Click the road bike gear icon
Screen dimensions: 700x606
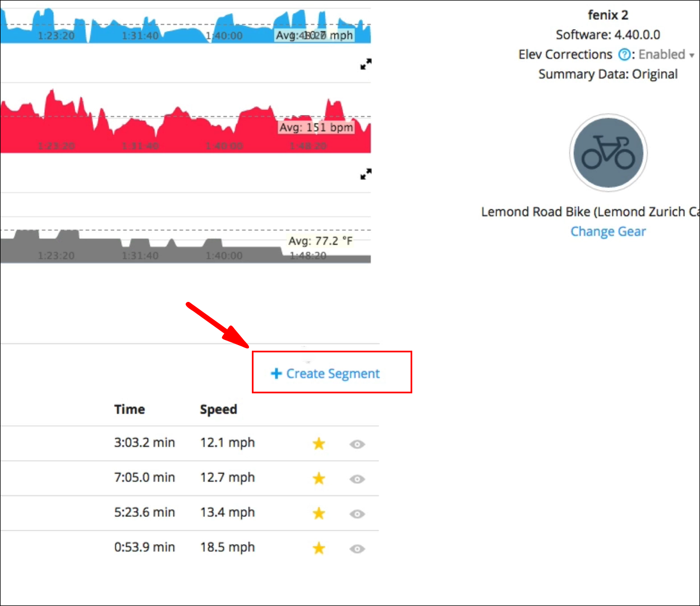coord(609,153)
